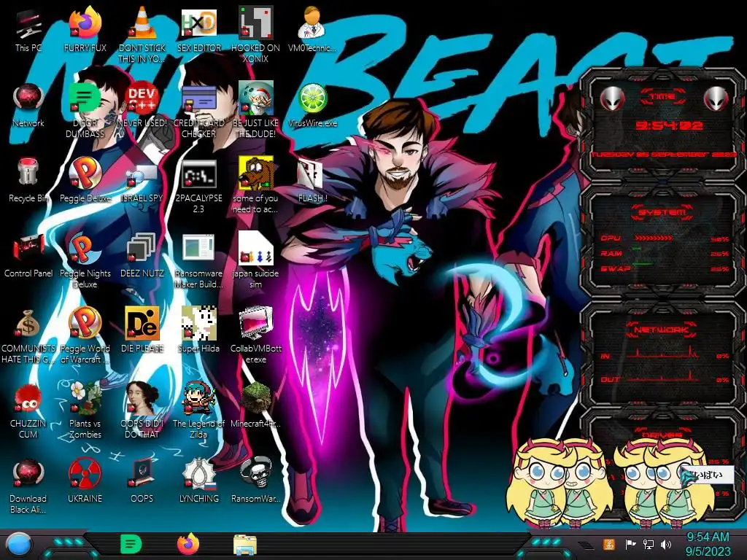This screenshot has height=560, width=747.
Task: Launch Firefox from the taskbar
Action: pyautogui.click(x=188, y=544)
